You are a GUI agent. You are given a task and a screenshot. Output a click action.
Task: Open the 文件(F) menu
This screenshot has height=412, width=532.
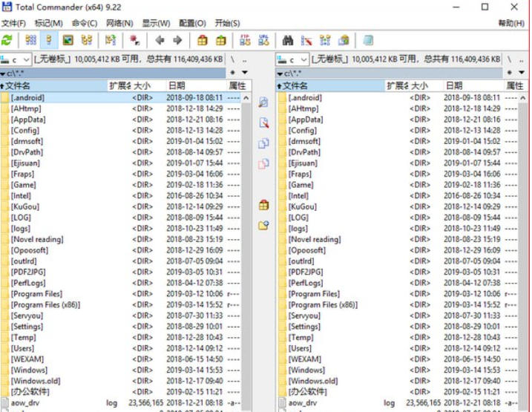click(13, 24)
